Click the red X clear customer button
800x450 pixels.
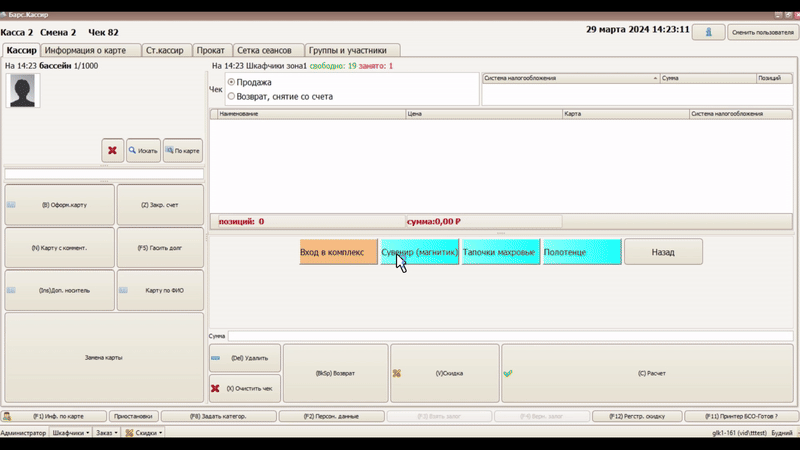click(112, 151)
